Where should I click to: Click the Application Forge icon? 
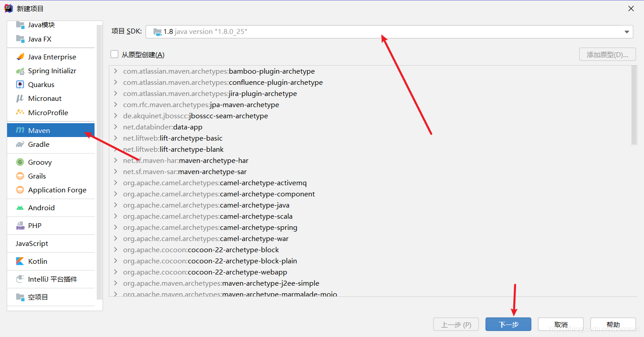click(20, 190)
